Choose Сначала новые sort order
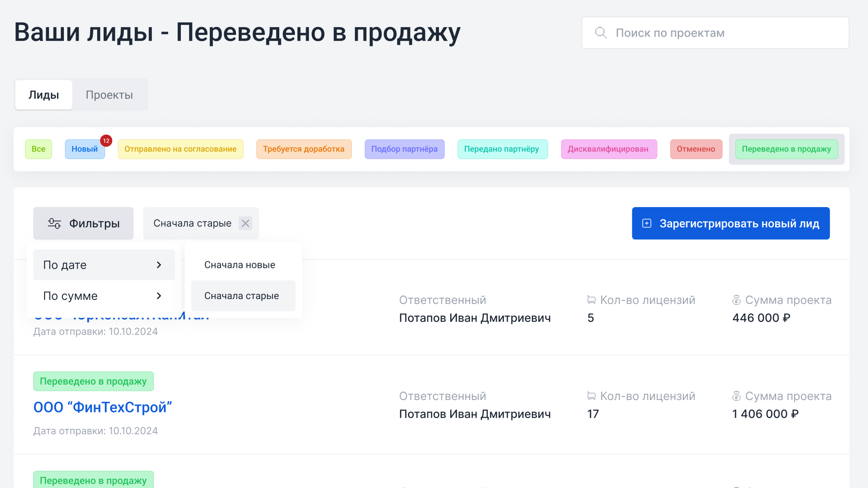 pyautogui.click(x=243, y=265)
